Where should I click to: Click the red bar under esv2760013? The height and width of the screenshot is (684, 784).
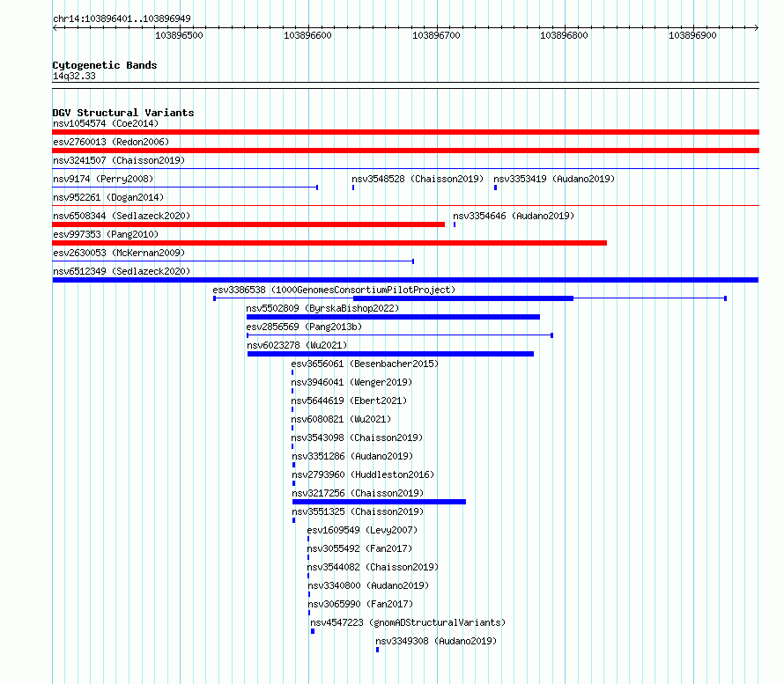click(405, 151)
